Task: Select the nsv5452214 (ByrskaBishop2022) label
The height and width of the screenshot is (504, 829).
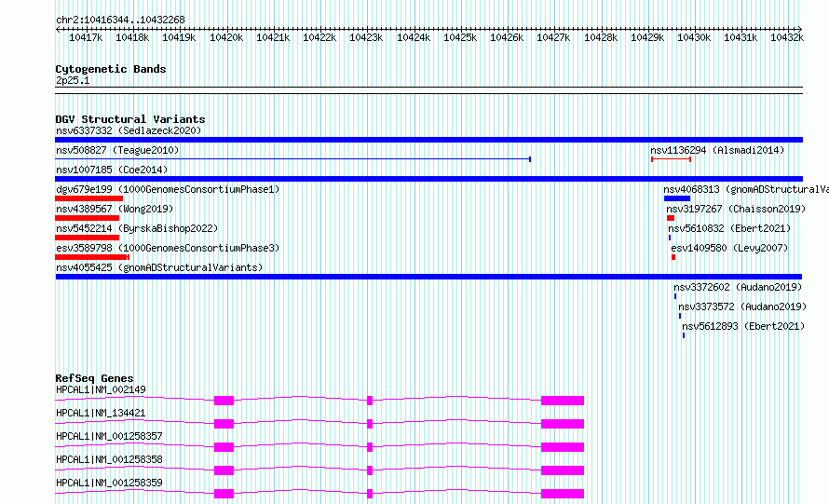Action: (137, 228)
